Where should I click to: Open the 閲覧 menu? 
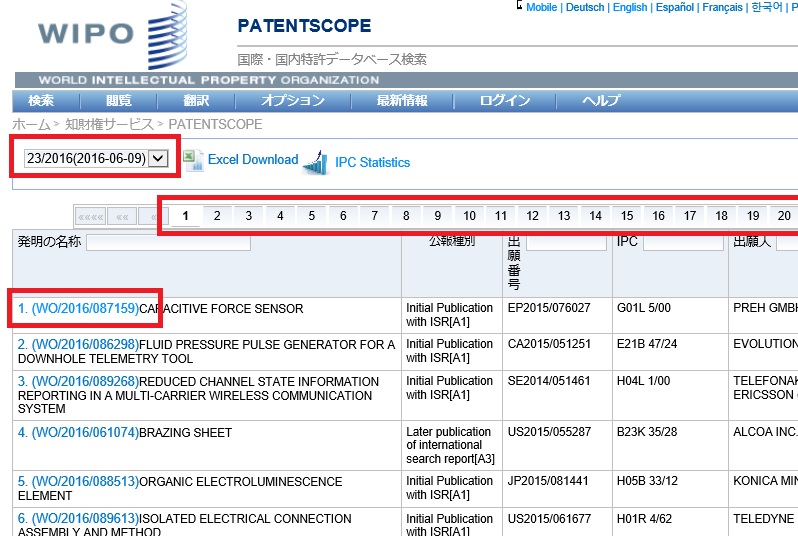(119, 100)
